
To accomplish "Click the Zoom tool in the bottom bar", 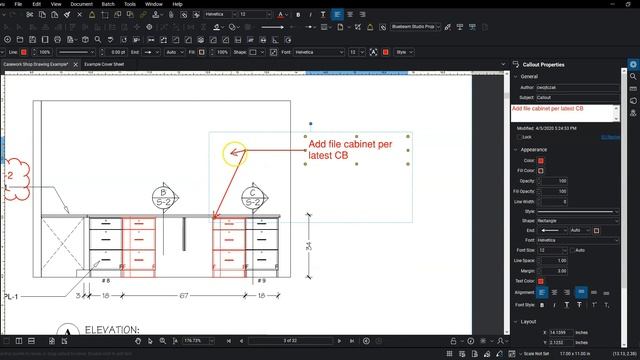I will coord(163,341).
